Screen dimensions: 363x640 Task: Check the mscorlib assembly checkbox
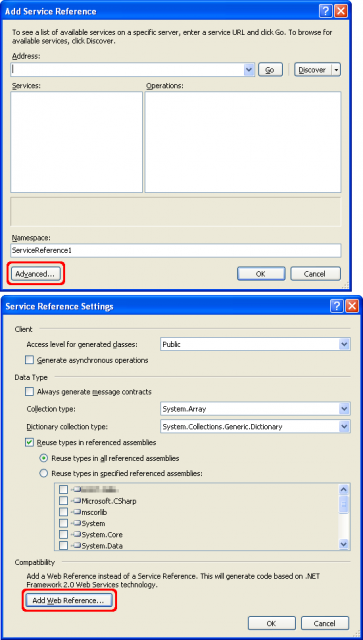click(64, 512)
